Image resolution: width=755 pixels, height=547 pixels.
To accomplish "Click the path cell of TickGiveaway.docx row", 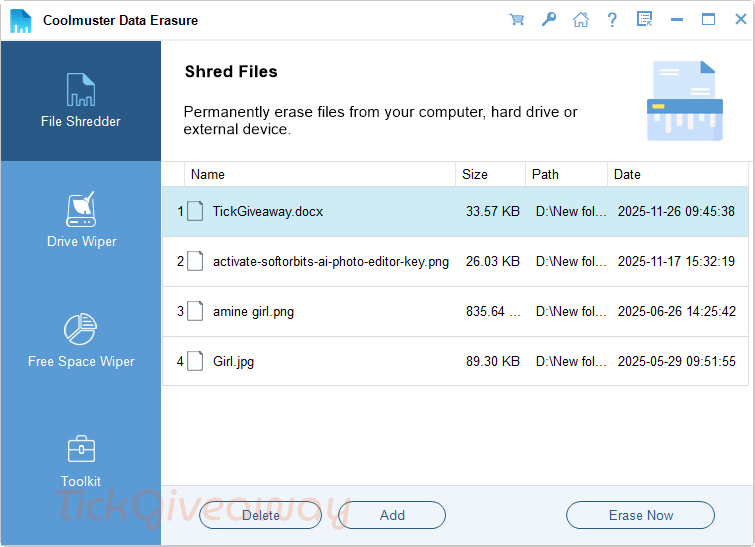I will [x=571, y=211].
